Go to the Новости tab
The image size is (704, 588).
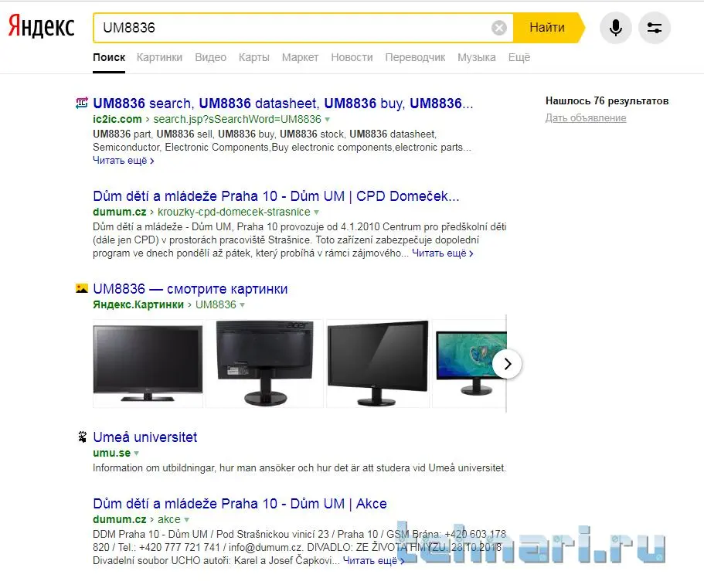(352, 57)
